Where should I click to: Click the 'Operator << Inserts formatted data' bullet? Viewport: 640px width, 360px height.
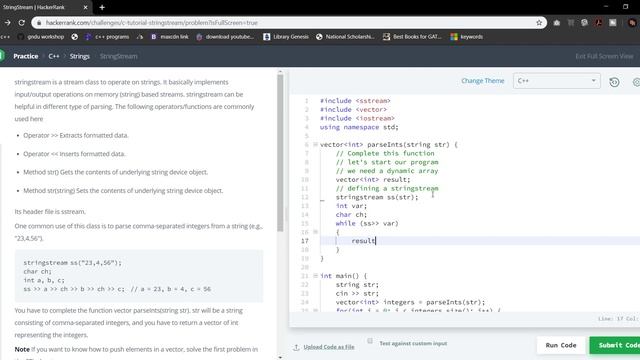(x=74, y=154)
